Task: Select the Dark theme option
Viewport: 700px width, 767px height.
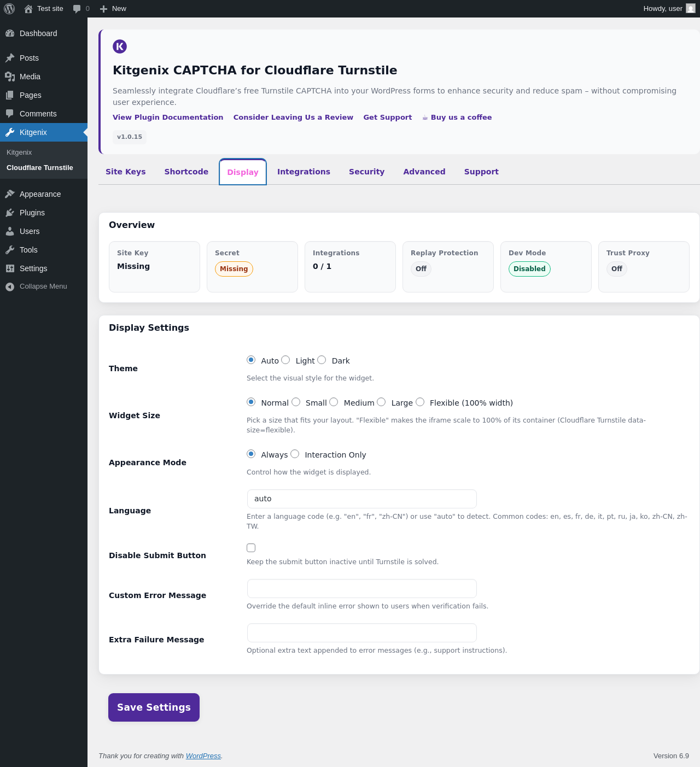Action: [322, 360]
